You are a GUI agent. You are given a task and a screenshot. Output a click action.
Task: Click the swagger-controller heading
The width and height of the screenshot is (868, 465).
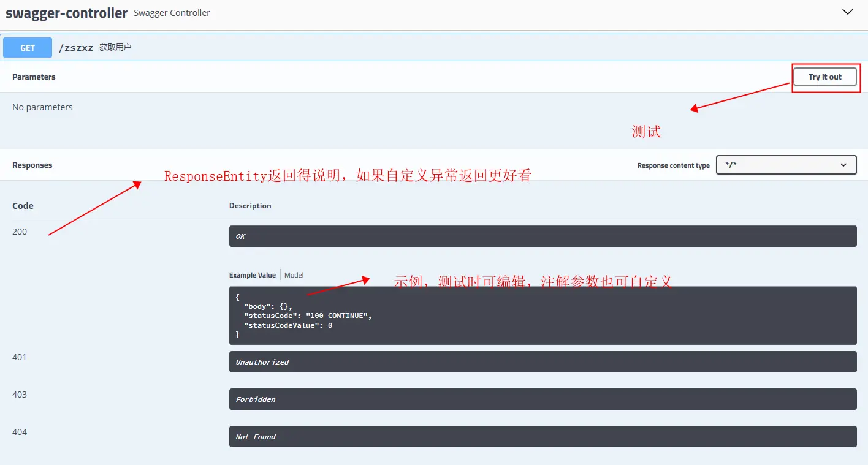[67, 12]
